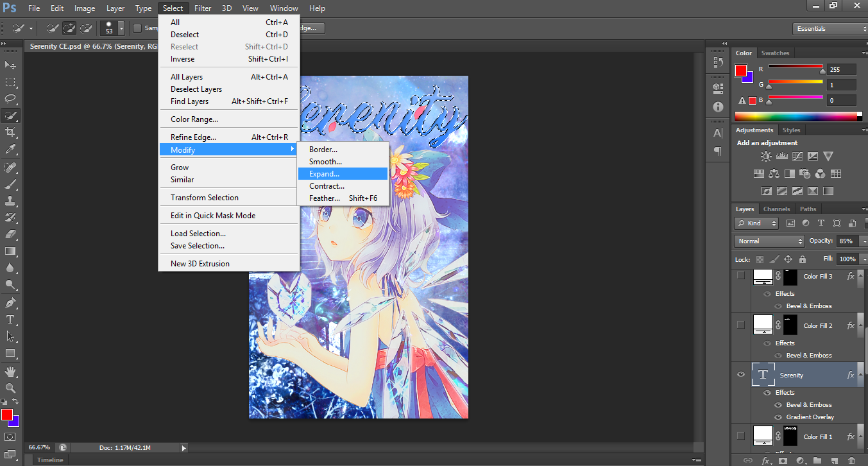Select the Dodge tool
The width and height of the screenshot is (868, 466).
tap(11, 284)
